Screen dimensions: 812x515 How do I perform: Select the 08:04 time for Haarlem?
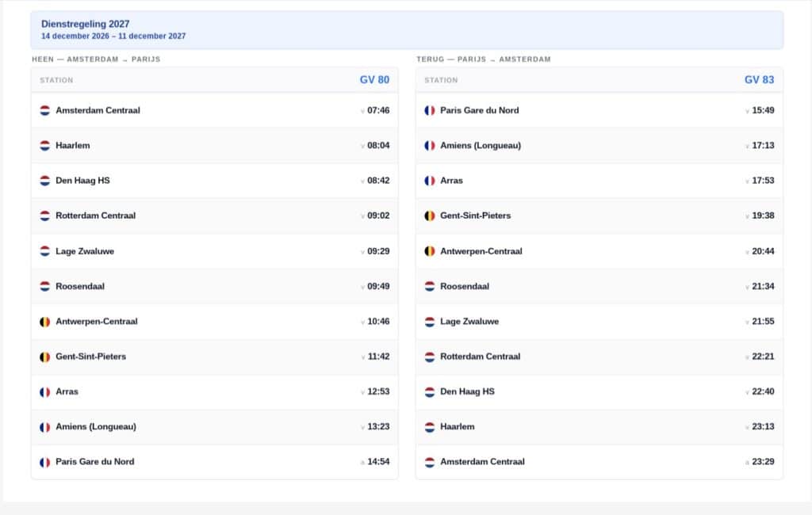point(378,146)
